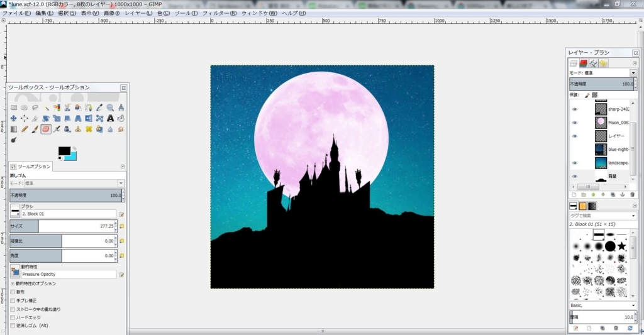Switch to the Channels tab
The image size is (644, 335).
[x=583, y=63]
